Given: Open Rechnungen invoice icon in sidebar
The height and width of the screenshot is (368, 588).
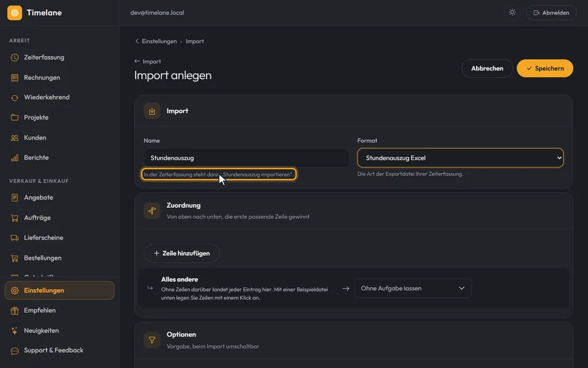Looking at the screenshot, I should pyautogui.click(x=15, y=78).
